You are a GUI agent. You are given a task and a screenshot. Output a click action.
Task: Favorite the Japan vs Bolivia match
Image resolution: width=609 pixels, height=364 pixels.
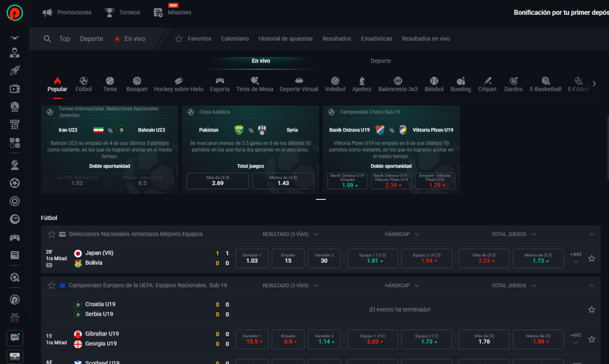pyautogui.click(x=591, y=258)
